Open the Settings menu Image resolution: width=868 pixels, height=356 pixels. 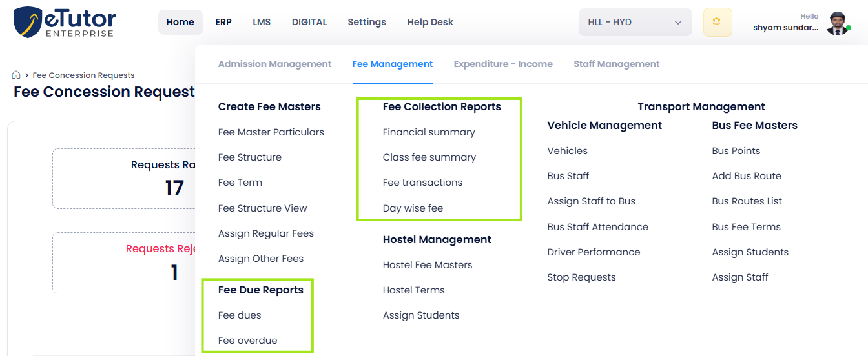click(x=367, y=22)
